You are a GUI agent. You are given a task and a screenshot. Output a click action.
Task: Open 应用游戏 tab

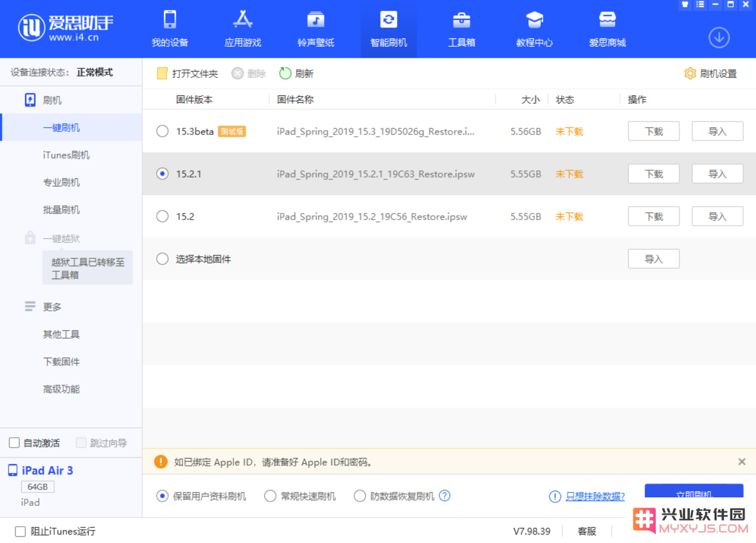coord(242,29)
